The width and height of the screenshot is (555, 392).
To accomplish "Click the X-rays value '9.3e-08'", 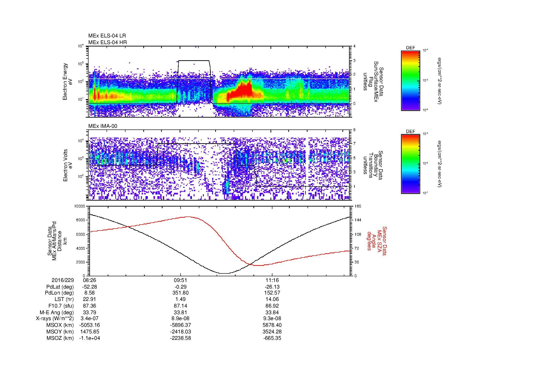I will click(272, 318).
